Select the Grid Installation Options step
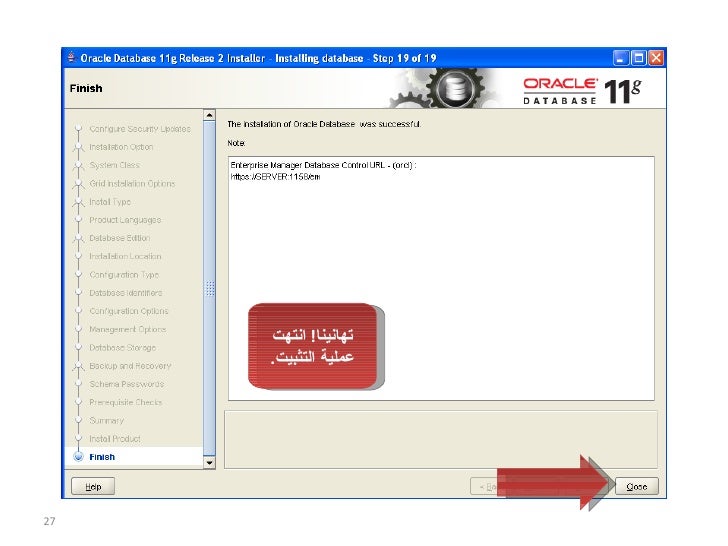This screenshot has width=728, height=546. [132, 184]
